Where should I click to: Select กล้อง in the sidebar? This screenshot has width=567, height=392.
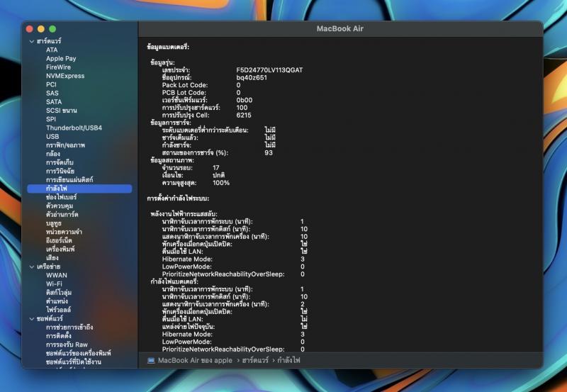coord(52,154)
